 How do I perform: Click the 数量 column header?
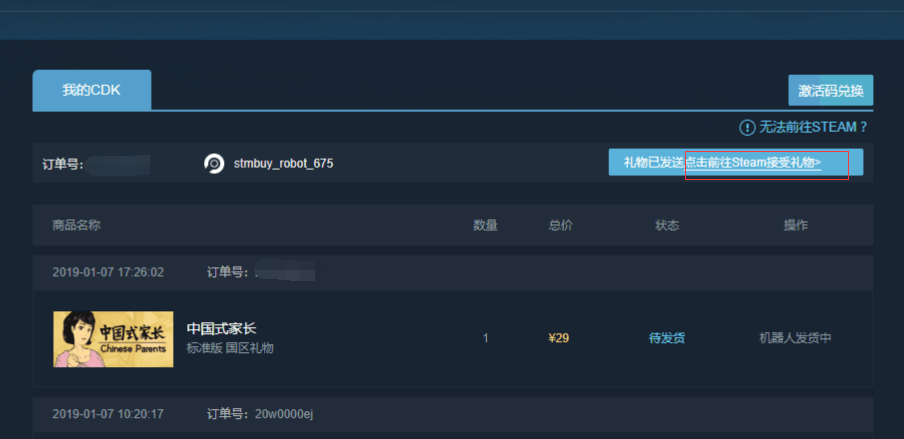[x=485, y=225]
